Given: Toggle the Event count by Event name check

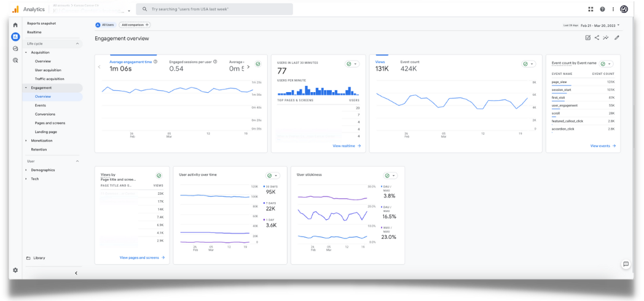Looking at the screenshot, I should (605, 64).
